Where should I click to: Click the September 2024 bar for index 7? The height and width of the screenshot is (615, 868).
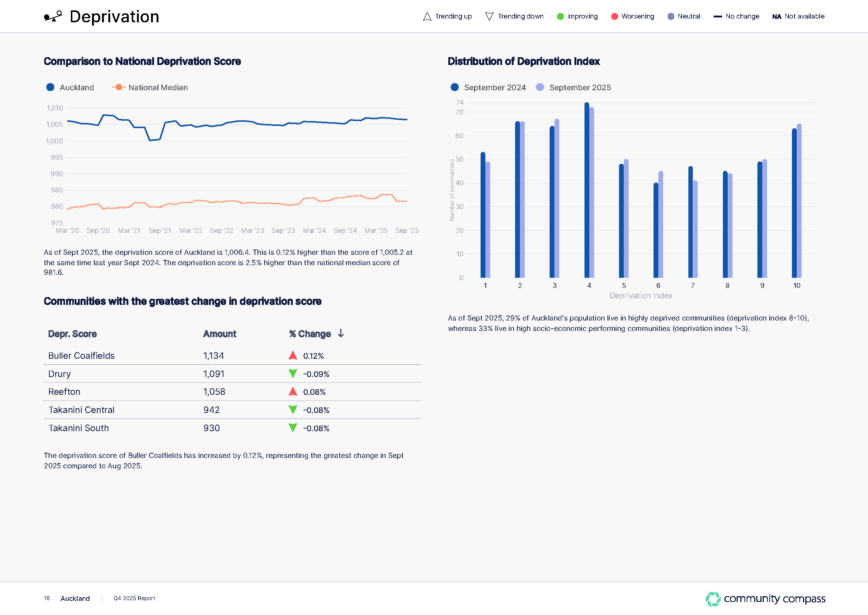(691, 222)
